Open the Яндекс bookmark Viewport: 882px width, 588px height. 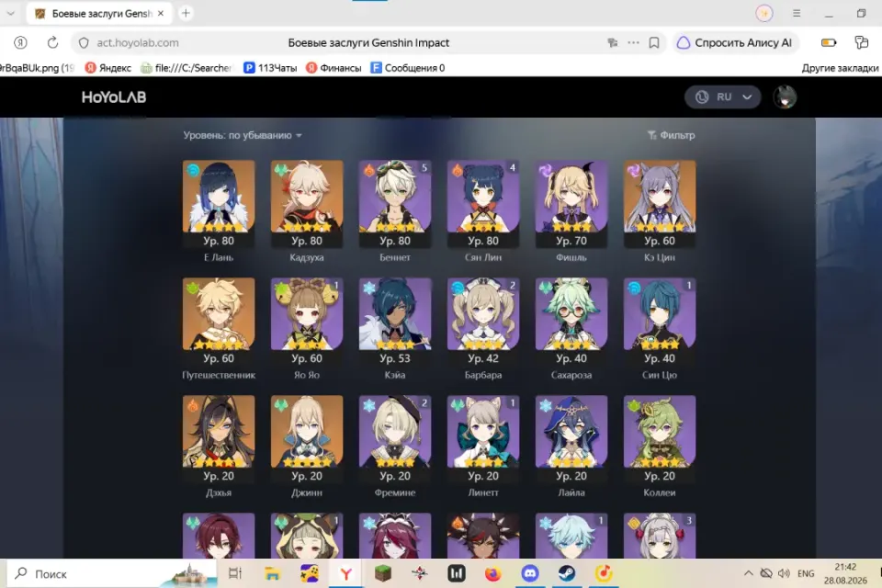pyautogui.click(x=108, y=68)
